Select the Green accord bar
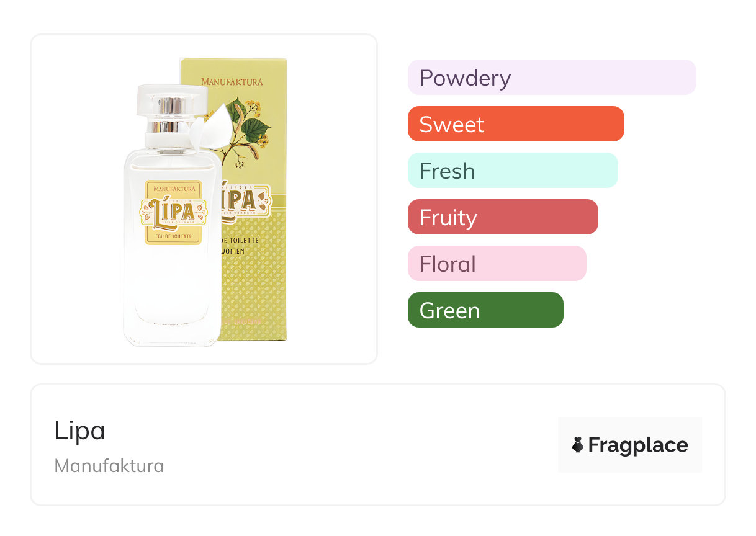 click(x=485, y=310)
